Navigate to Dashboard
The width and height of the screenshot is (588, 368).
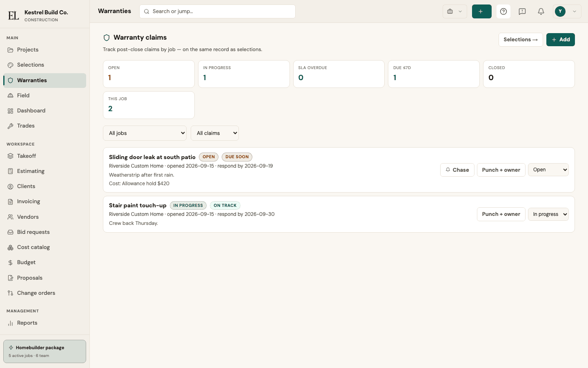click(x=45, y=111)
